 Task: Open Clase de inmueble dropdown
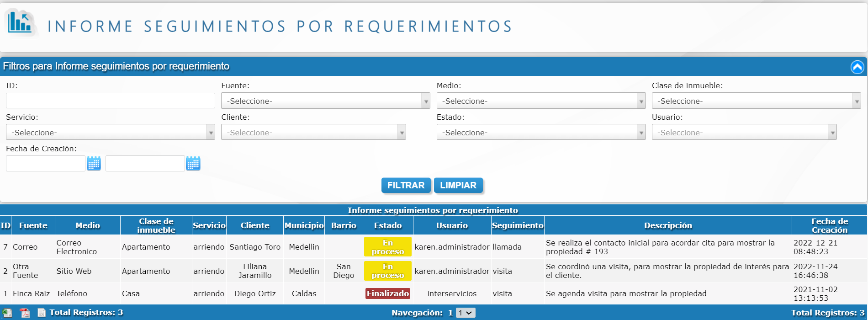(x=756, y=101)
